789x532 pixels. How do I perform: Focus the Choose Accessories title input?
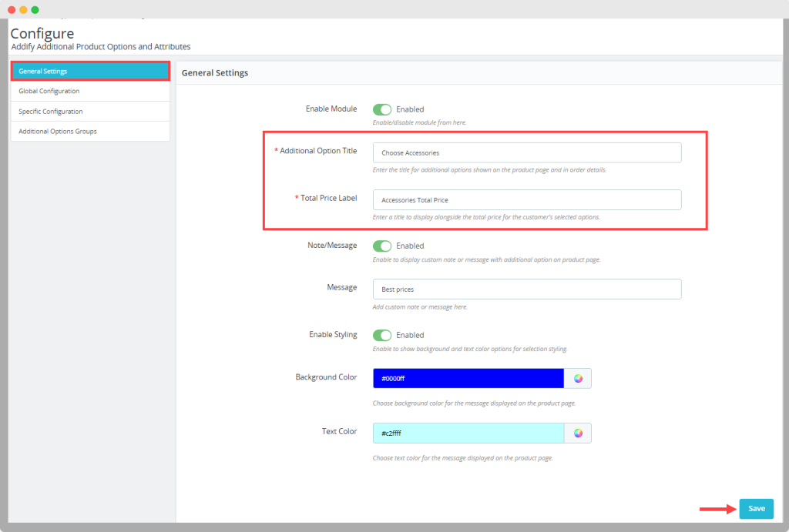(527, 152)
